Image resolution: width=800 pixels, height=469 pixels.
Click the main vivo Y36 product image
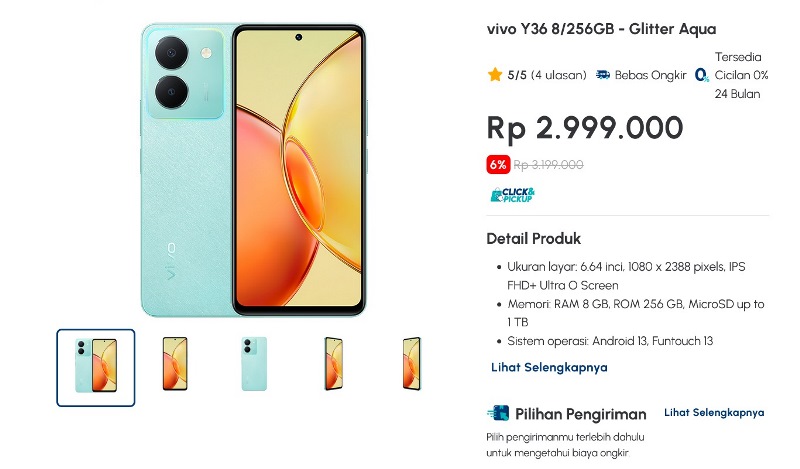(254, 170)
